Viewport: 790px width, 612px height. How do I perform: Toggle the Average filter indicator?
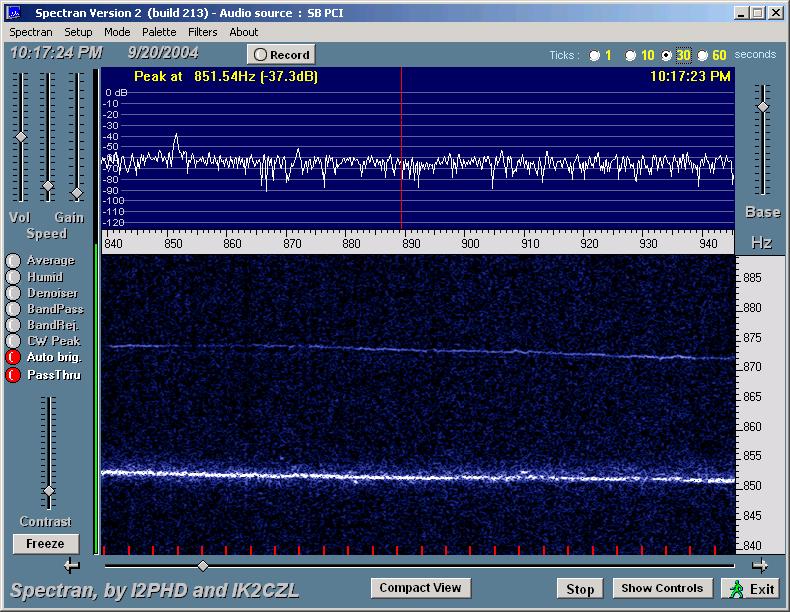click(13, 261)
